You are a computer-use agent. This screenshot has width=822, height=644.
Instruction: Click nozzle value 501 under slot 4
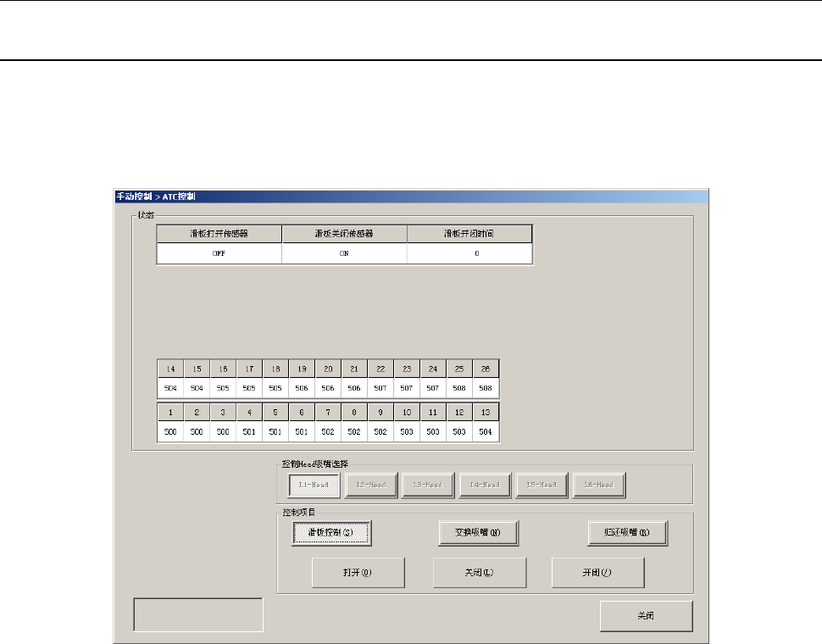click(x=249, y=432)
